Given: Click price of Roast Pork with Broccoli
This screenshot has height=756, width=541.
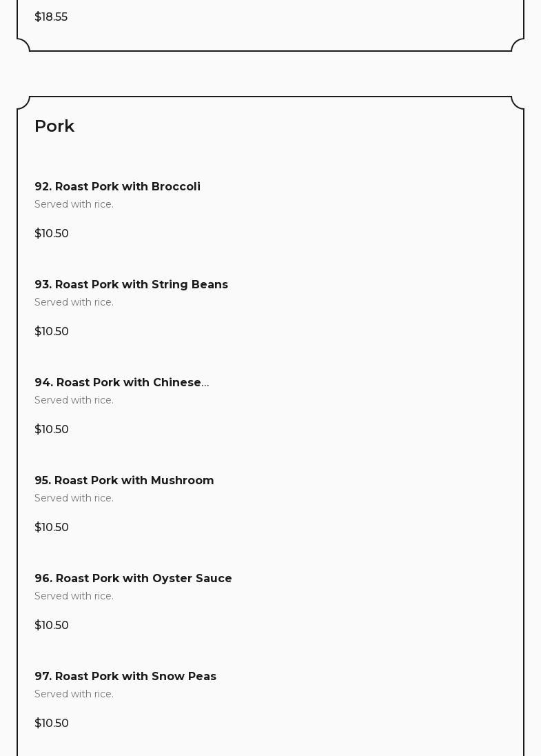Looking at the screenshot, I should tap(52, 233).
